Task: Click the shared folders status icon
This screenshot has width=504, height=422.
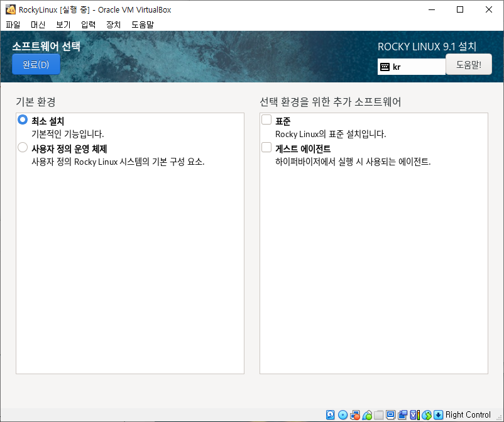Action: (x=379, y=415)
